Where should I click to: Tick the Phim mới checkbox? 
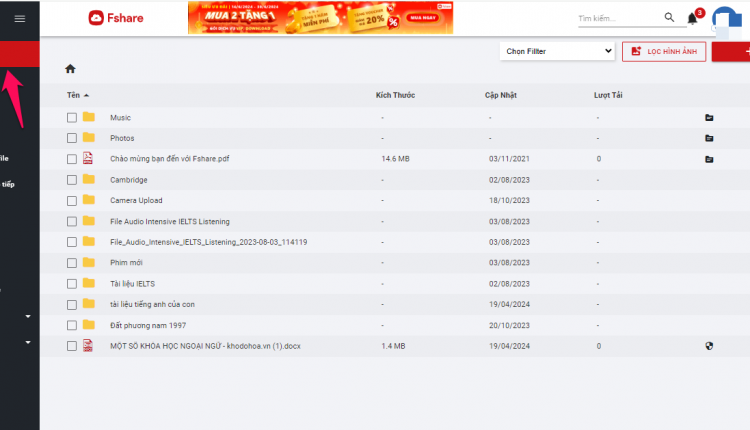pos(72,263)
